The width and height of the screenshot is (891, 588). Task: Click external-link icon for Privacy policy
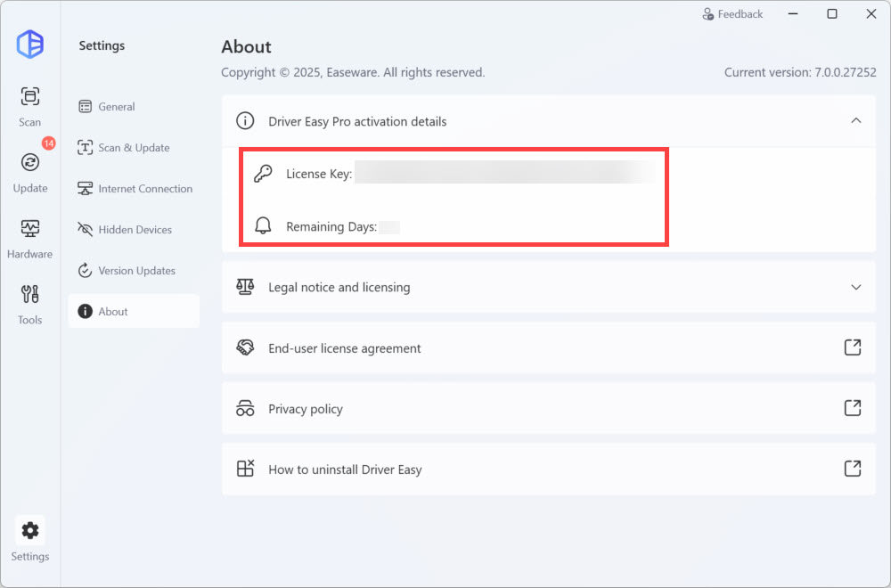pos(853,408)
